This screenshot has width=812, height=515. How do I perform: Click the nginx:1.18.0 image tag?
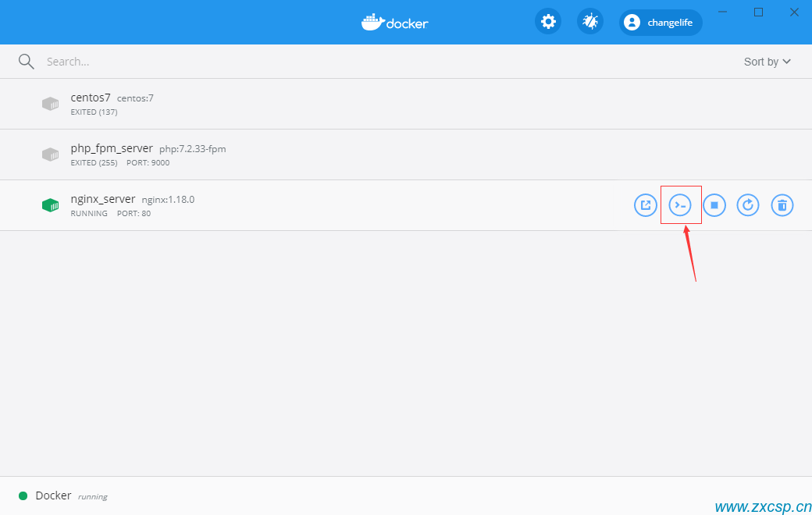point(169,200)
